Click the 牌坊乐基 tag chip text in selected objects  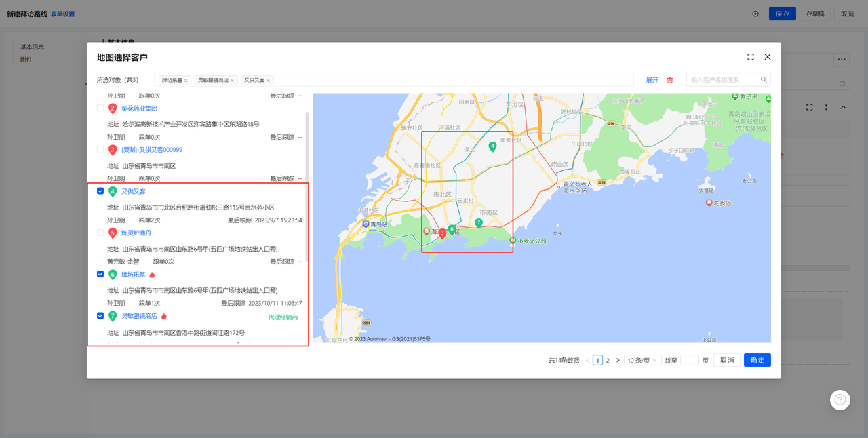point(172,81)
